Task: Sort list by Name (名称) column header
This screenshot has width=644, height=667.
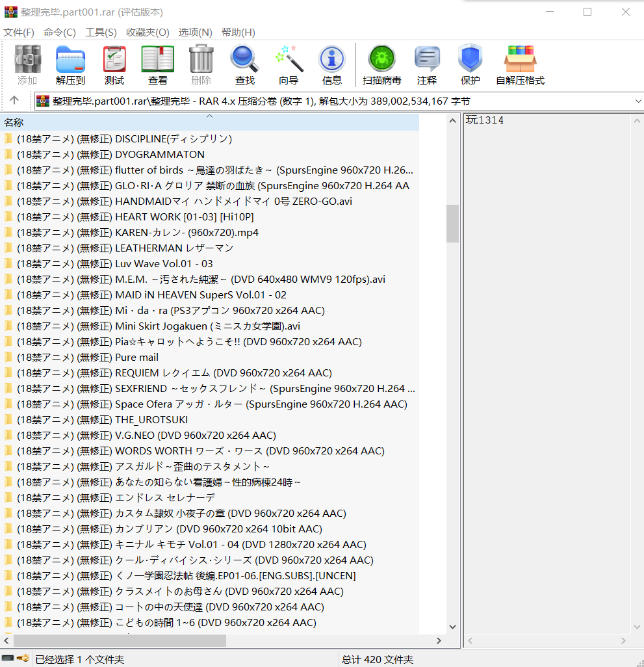Action: pos(209,122)
